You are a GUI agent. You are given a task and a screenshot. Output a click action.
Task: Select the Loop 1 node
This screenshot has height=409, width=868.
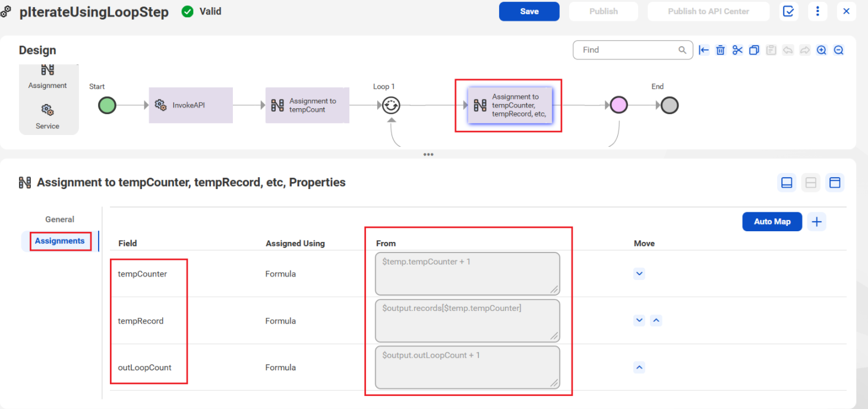[391, 105]
